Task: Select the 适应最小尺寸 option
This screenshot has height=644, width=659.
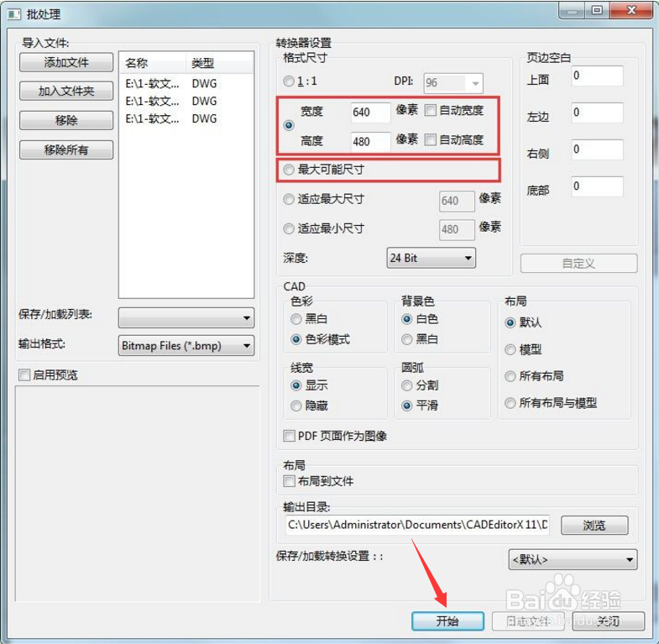Action: [x=288, y=228]
